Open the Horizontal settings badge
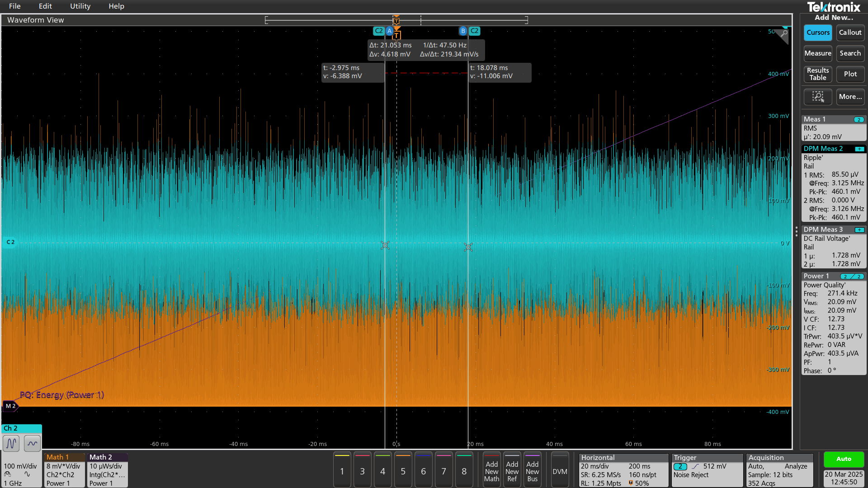868x488 pixels. pyautogui.click(x=623, y=470)
